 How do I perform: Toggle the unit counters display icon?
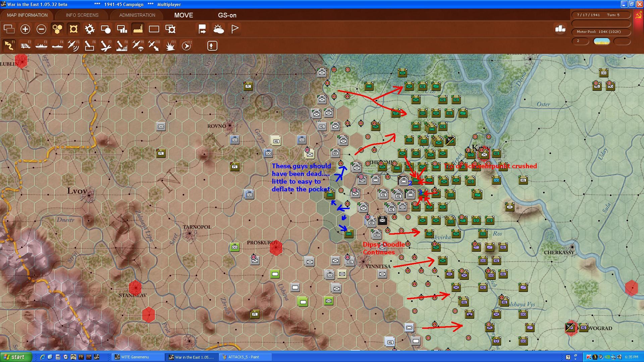point(73,29)
